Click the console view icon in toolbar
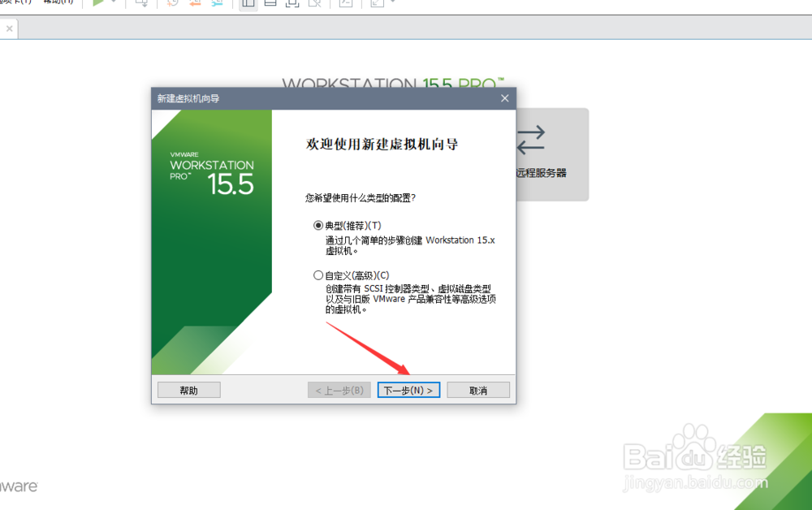Screen dimensions: 812x510 [345, 2]
